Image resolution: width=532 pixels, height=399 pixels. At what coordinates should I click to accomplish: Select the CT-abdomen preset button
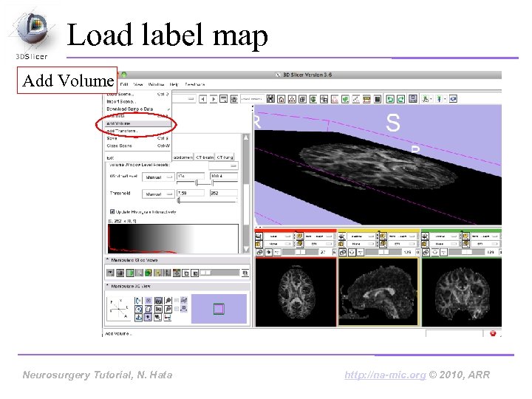[x=183, y=157]
